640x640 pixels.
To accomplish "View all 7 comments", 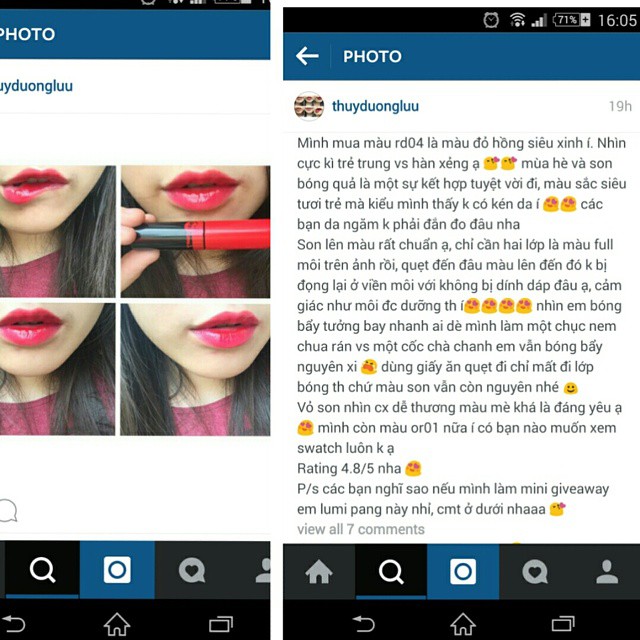I will tap(361, 529).
